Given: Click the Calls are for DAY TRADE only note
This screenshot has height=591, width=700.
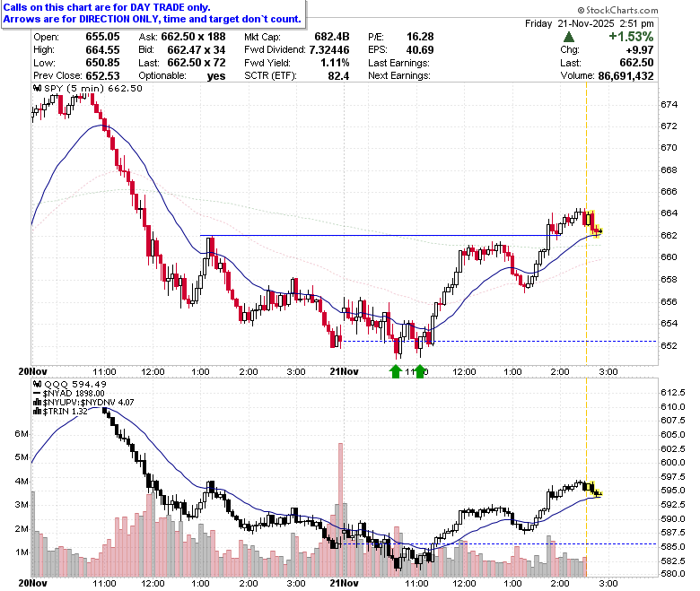Looking at the screenshot, I should [107, 7].
